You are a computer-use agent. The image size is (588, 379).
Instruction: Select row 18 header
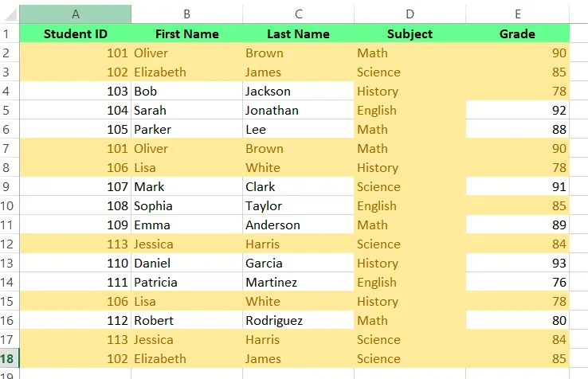[9, 358]
